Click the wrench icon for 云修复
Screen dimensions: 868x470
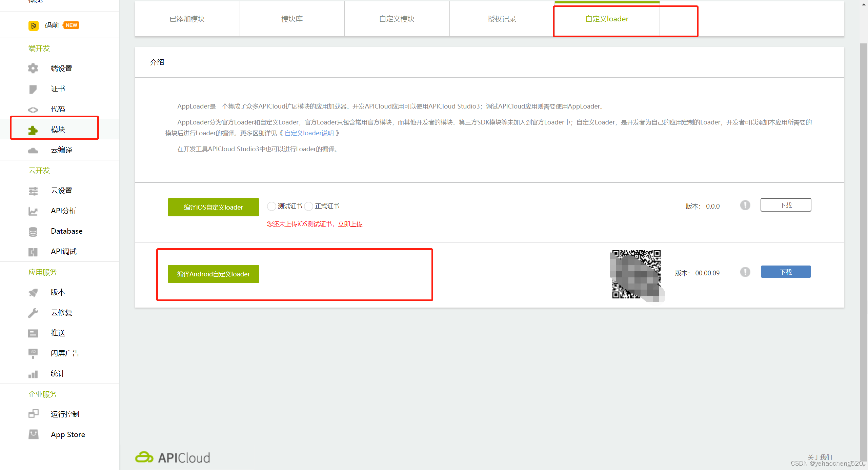pos(33,313)
